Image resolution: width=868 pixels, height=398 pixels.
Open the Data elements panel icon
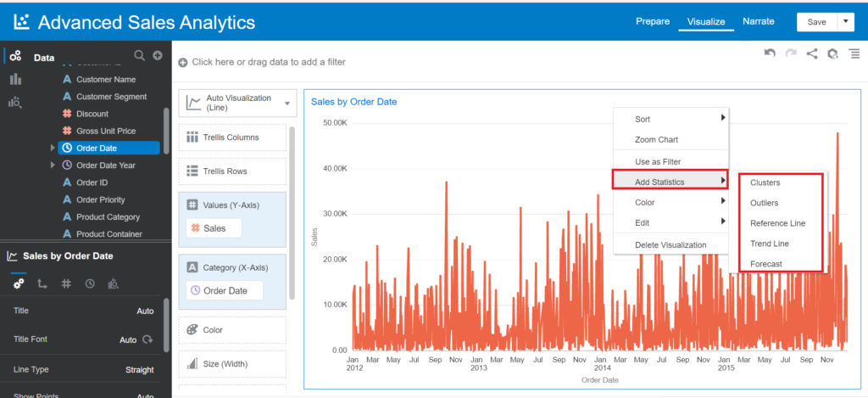pyautogui.click(x=15, y=55)
